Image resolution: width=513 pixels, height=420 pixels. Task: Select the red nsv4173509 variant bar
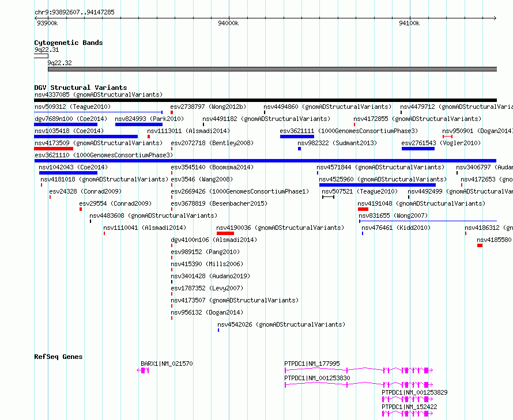pos(54,149)
